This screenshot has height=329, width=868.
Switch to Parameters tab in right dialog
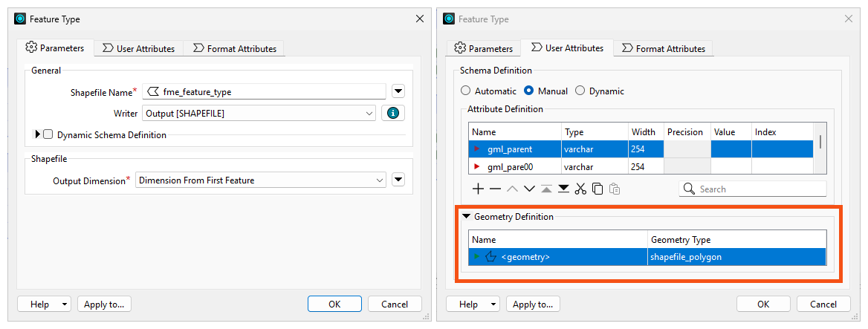[x=483, y=49]
